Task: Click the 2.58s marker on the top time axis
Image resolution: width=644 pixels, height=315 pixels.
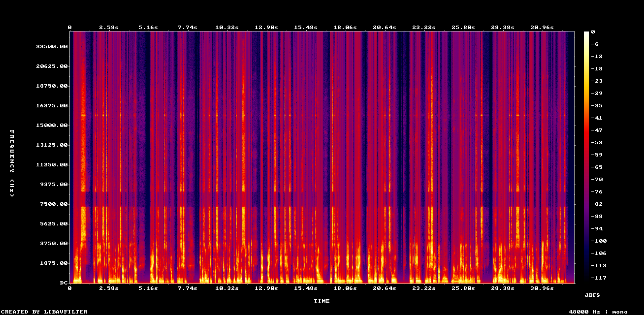Action: pos(108,27)
